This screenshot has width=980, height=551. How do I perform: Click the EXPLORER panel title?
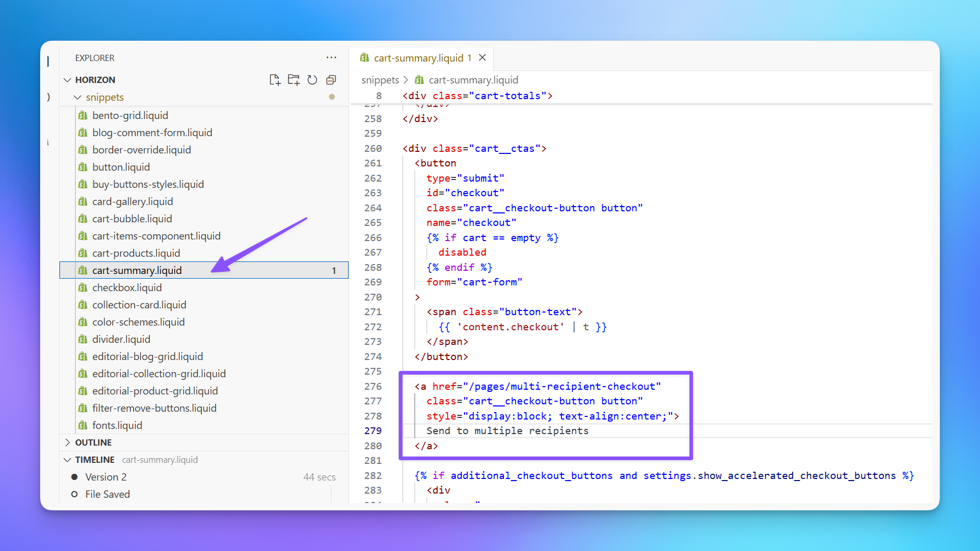94,58
